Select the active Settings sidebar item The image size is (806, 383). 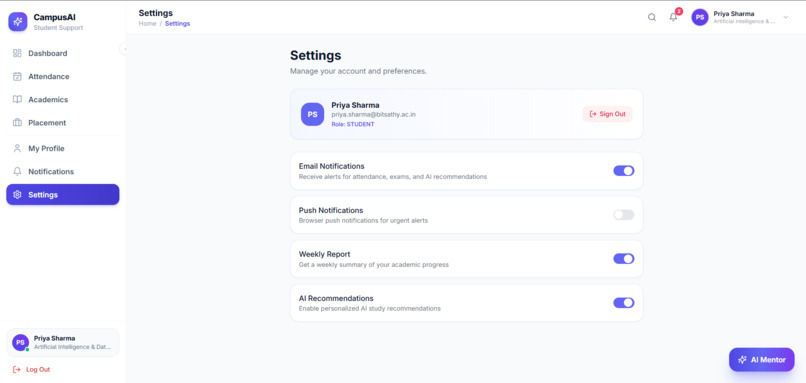63,195
